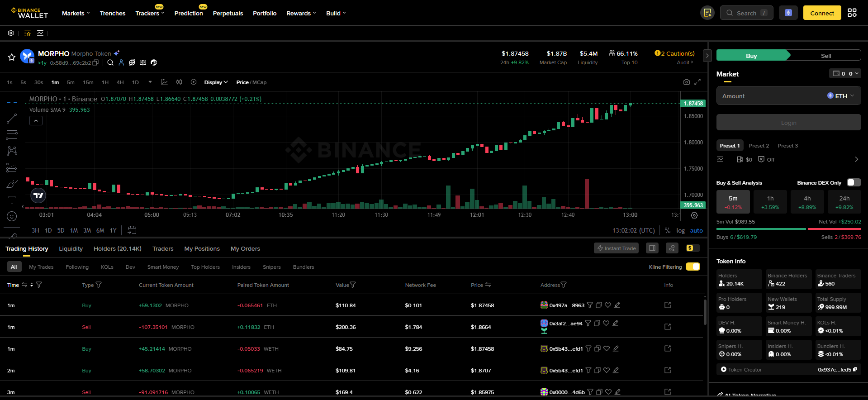
Task: Select the crosshair cursor tool
Action: click(x=12, y=102)
